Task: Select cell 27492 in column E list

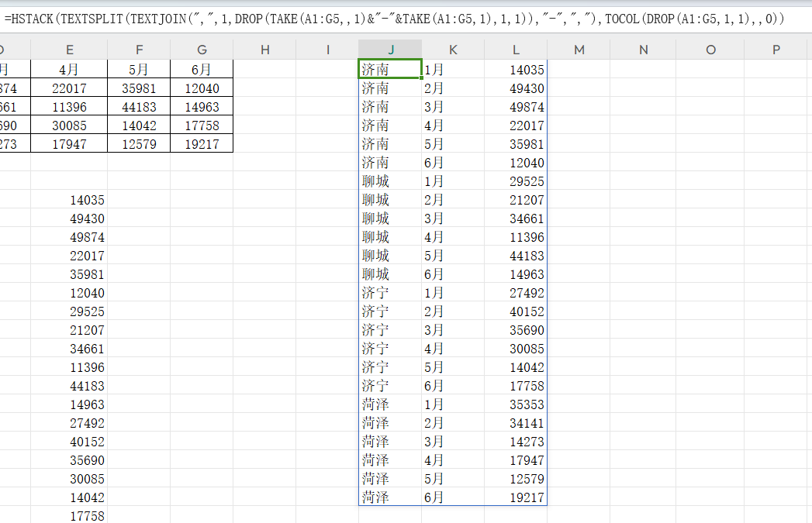Action: [69, 424]
